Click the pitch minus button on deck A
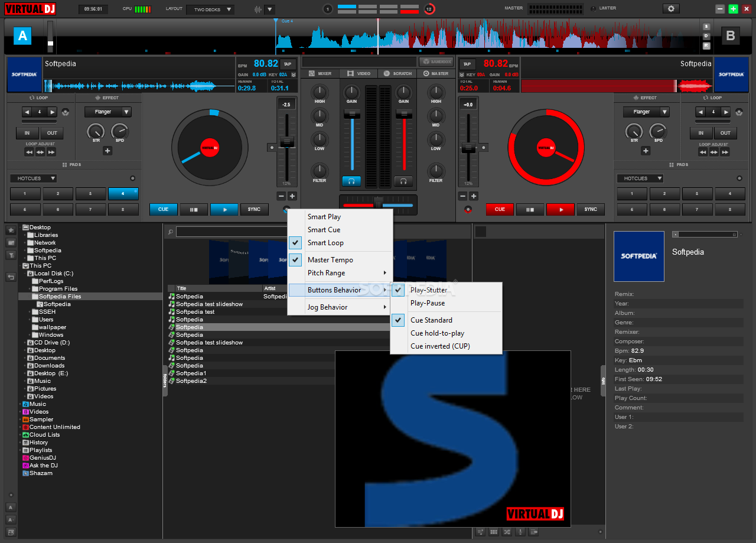 pos(281,196)
